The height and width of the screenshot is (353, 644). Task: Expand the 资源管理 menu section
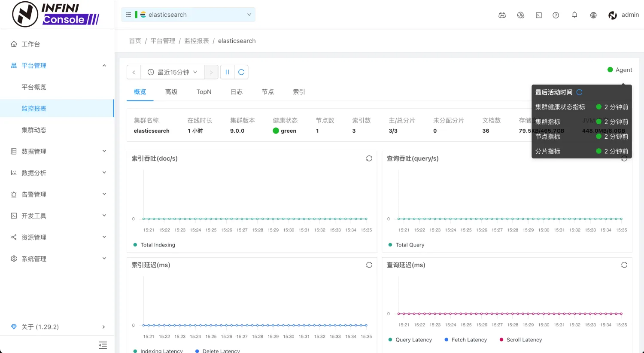coord(104,237)
